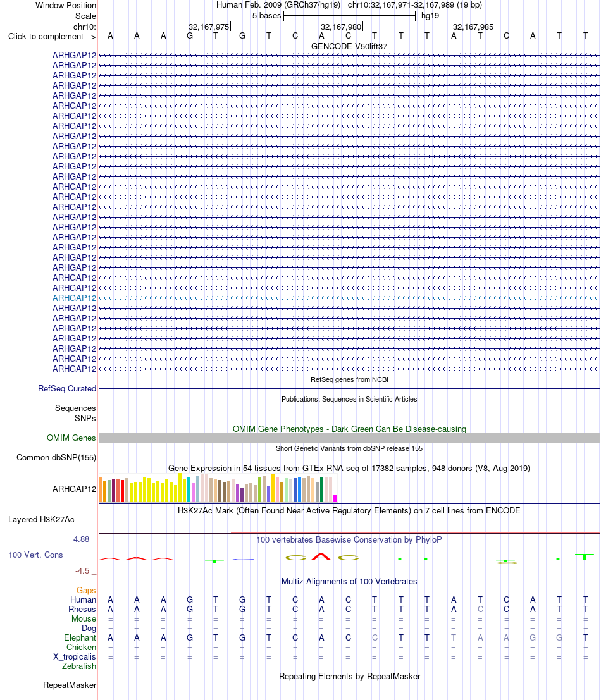Click the Sequences SNPs track label
The image size is (601, 700).
pos(75,413)
